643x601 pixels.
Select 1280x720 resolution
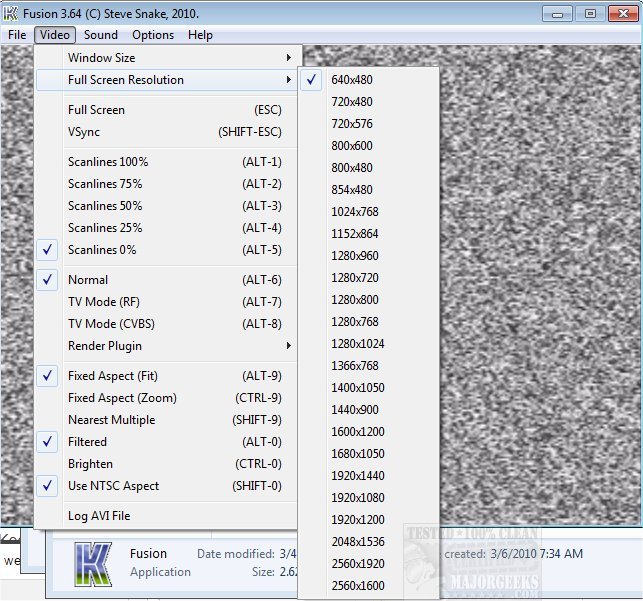369,278
